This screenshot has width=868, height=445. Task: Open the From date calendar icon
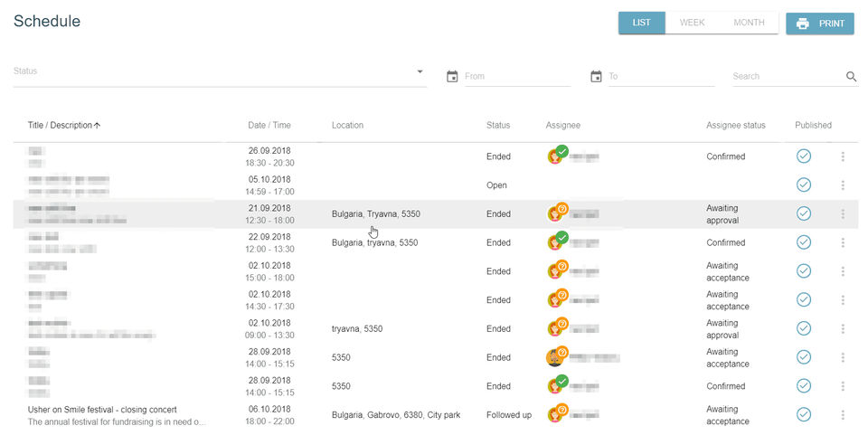[x=452, y=76]
